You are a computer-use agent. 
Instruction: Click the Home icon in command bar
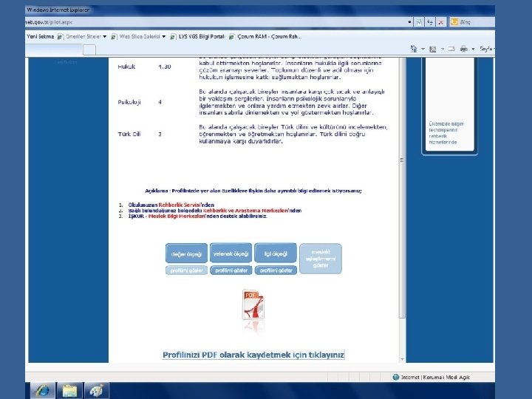(x=414, y=49)
